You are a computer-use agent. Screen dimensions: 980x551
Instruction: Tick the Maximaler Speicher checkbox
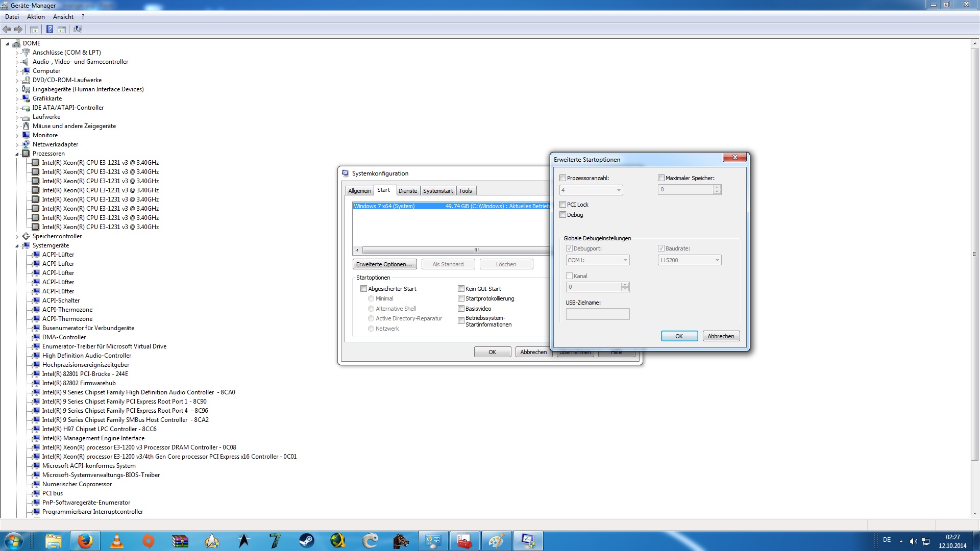(x=661, y=178)
